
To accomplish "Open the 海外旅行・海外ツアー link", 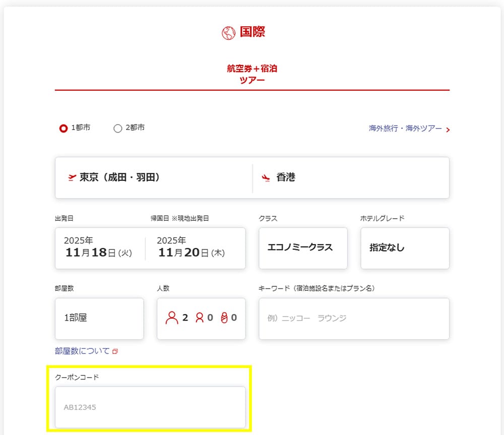I will (x=405, y=129).
